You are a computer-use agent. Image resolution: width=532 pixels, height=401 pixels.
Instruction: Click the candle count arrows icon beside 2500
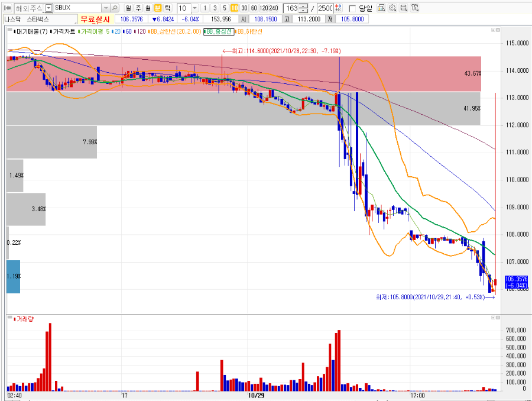[x=339, y=8]
